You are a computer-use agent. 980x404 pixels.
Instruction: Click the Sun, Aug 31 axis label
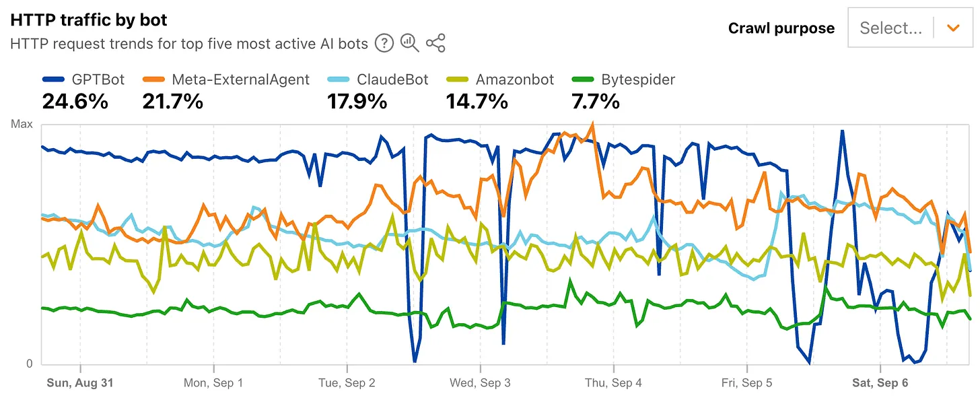click(x=79, y=383)
